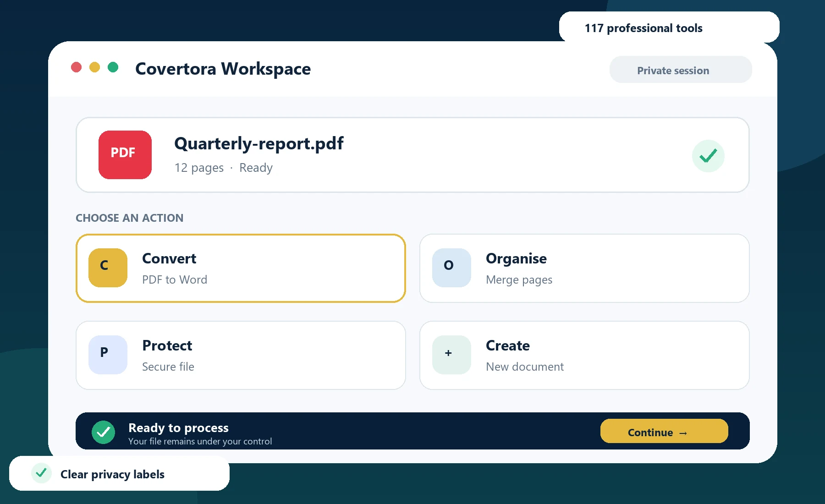825x504 pixels.
Task: Select the Convert PDF to Word action card
Action: coord(241,268)
